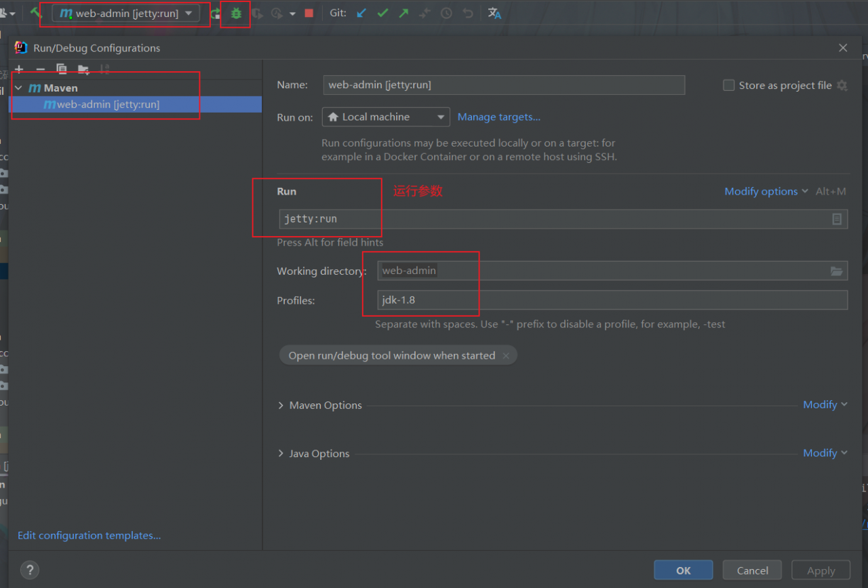Click the green Debug bug icon
Image resolution: width=868 pixels, height=588 pixels.
[x=236, y=14]
